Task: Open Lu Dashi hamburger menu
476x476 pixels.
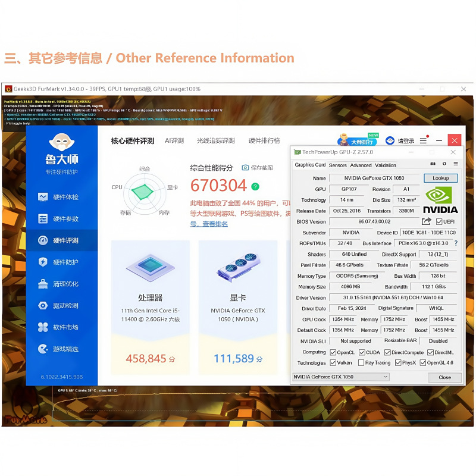Action: pyautogui.click(x=423, y=140)
